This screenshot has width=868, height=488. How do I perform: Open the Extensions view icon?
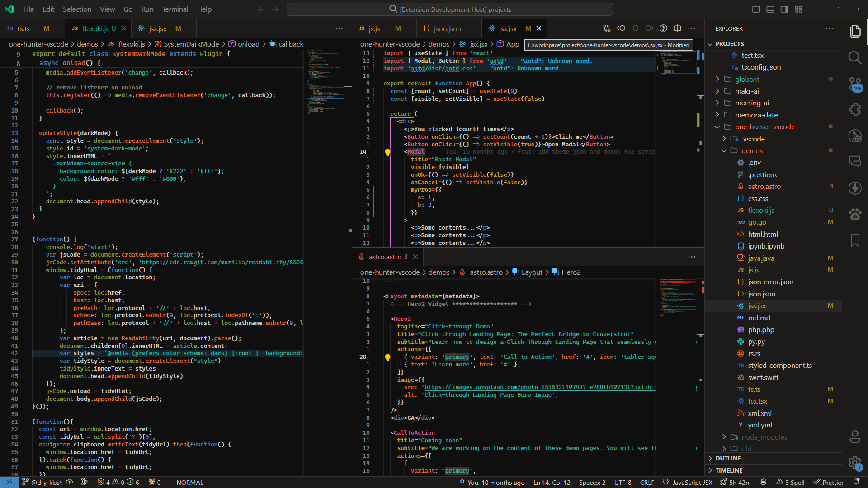pos(854,110)
